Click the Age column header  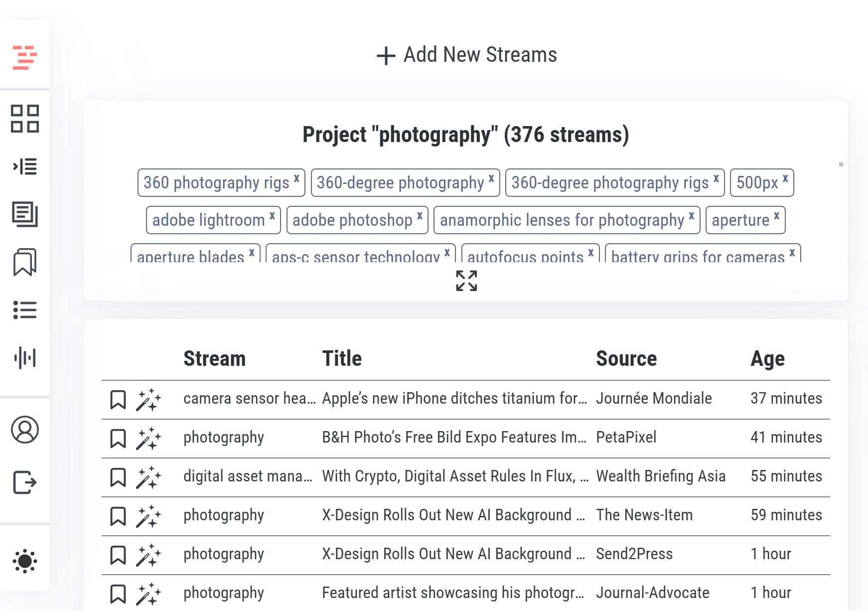point(767,359)
